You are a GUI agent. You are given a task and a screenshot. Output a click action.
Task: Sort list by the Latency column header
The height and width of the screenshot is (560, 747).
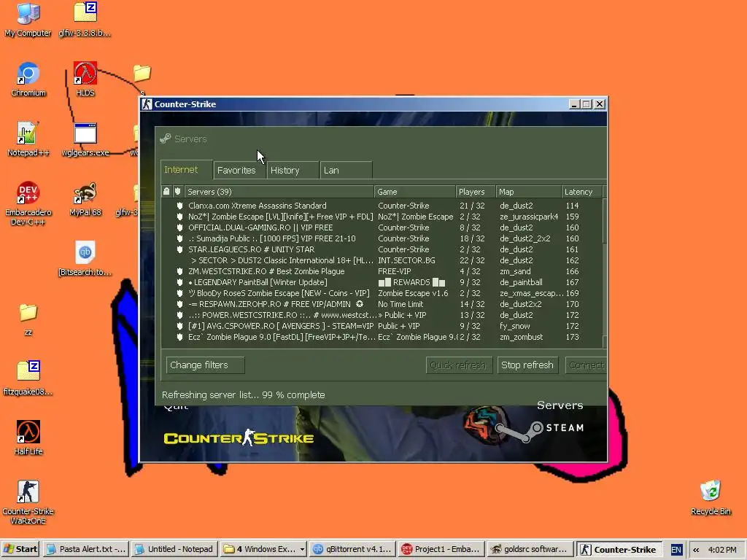coord(582,192)
